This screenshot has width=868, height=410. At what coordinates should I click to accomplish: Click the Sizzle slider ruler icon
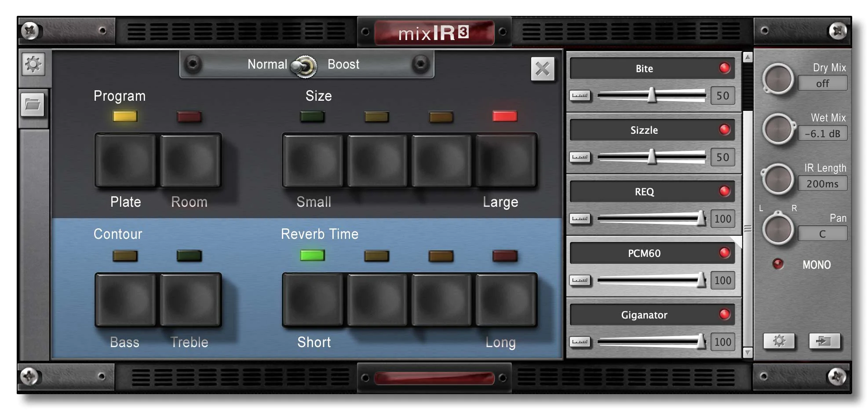tap(580, 157)
